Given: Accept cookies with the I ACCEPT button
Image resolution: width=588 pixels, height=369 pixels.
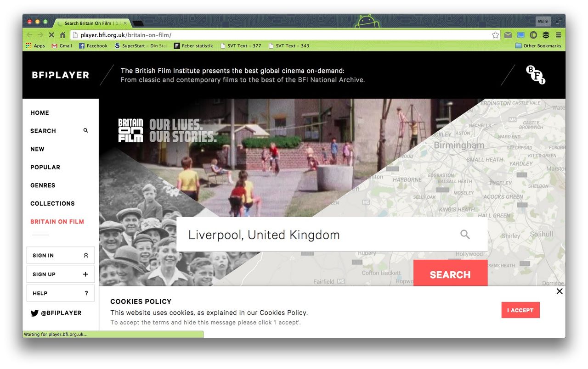Looking at the screenshot, I should tap(520, 310).
